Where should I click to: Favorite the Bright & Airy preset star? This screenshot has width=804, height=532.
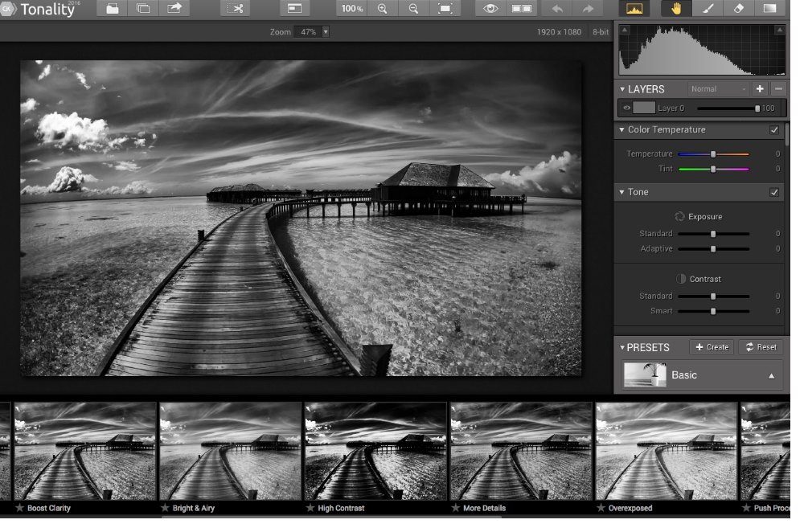pyautogui.click(x=165, y=508)
